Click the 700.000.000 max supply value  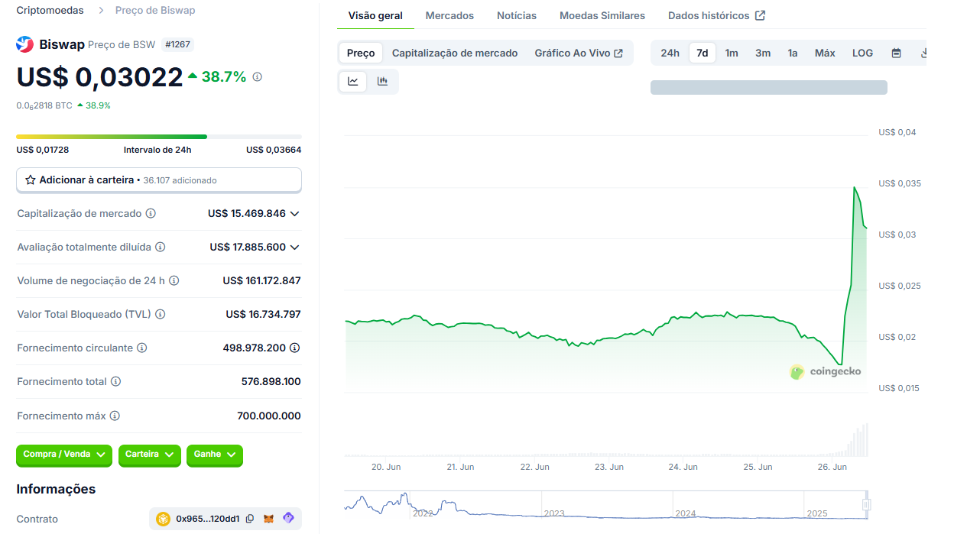click(x=269, y=416)
